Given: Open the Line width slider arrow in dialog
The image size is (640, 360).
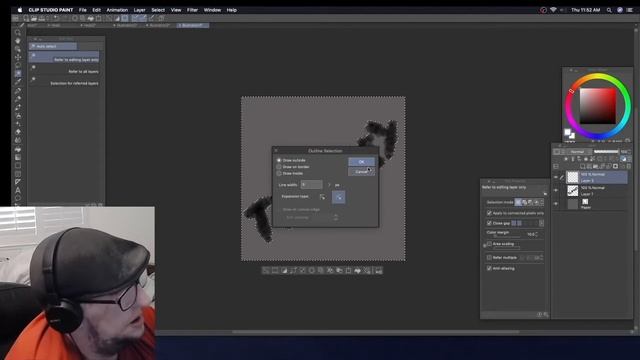Looking at the screenshot, I should pyautogui.click(x=329, y=185).
